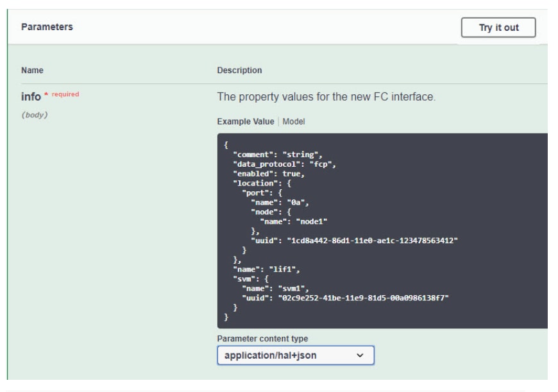
Task: Click the FC interface description text
Action: 326,97
